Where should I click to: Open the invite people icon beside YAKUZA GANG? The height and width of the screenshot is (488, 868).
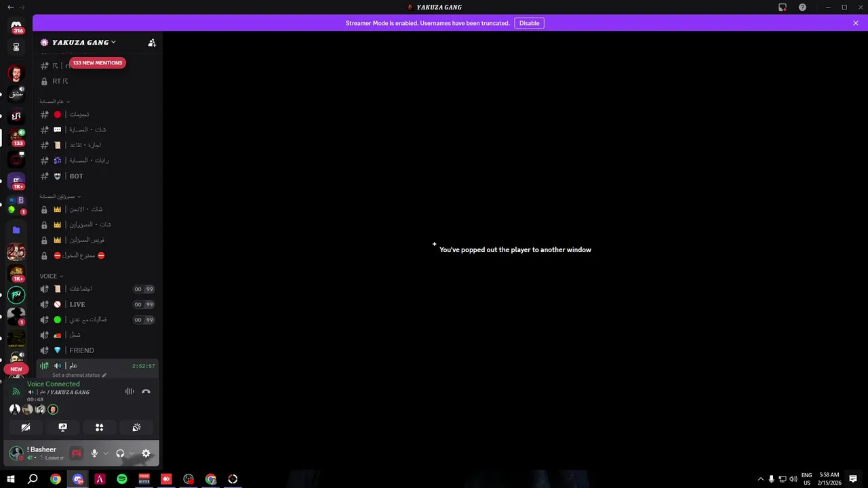[152, 42]
